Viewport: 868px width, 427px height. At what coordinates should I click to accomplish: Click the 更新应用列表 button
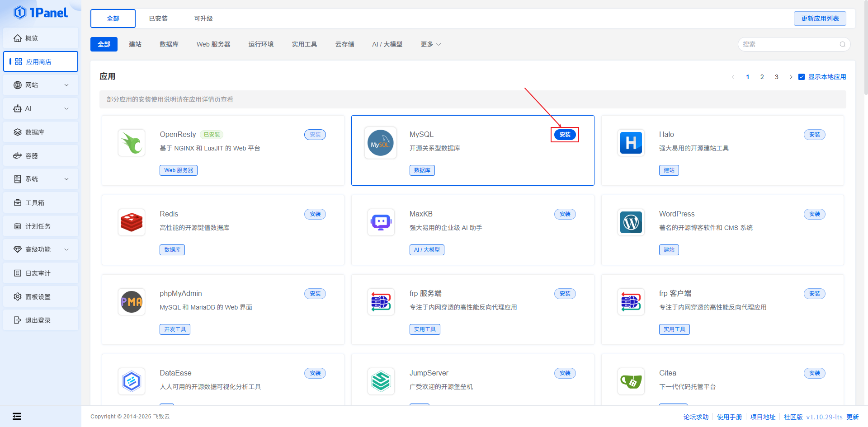[820, 19]
